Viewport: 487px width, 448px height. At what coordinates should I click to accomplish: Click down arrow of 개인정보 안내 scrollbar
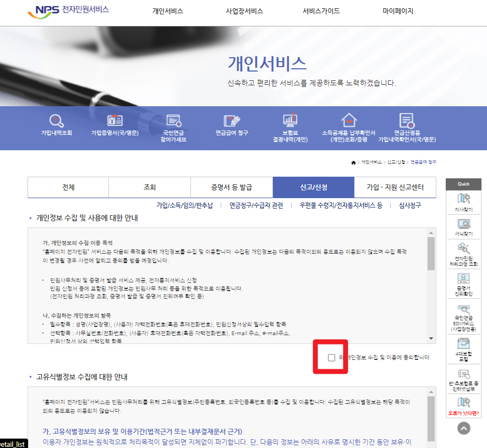pos(431,338)
